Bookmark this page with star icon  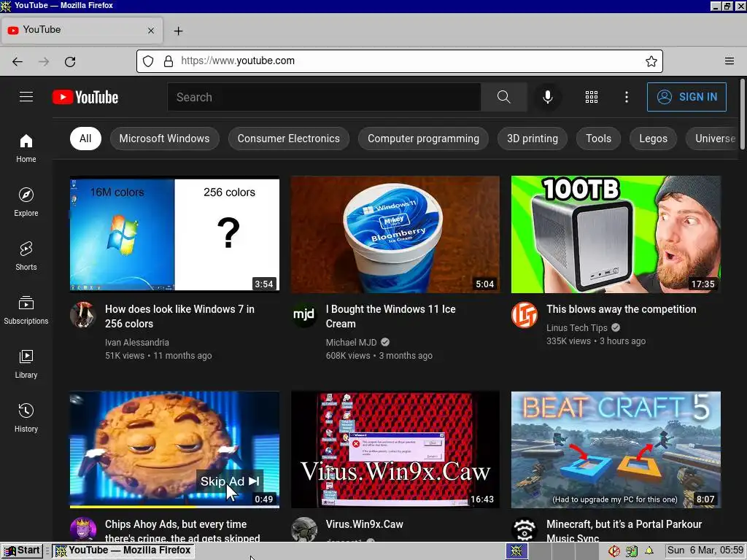pos(651,61)
